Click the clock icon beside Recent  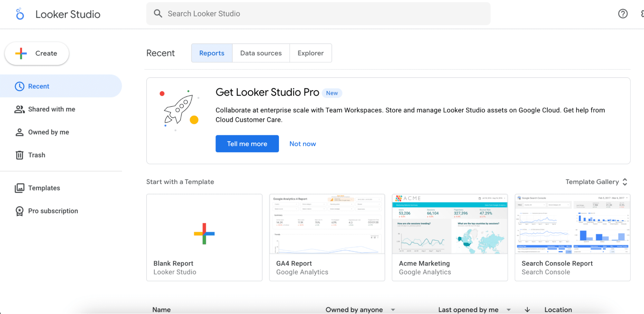[20, 86]
